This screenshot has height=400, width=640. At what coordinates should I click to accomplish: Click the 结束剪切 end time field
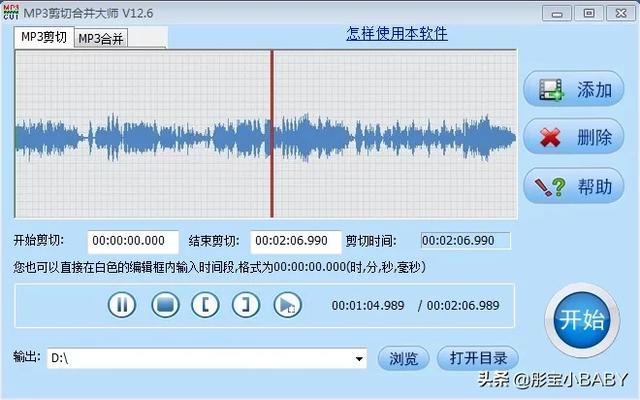coord(296,241)
